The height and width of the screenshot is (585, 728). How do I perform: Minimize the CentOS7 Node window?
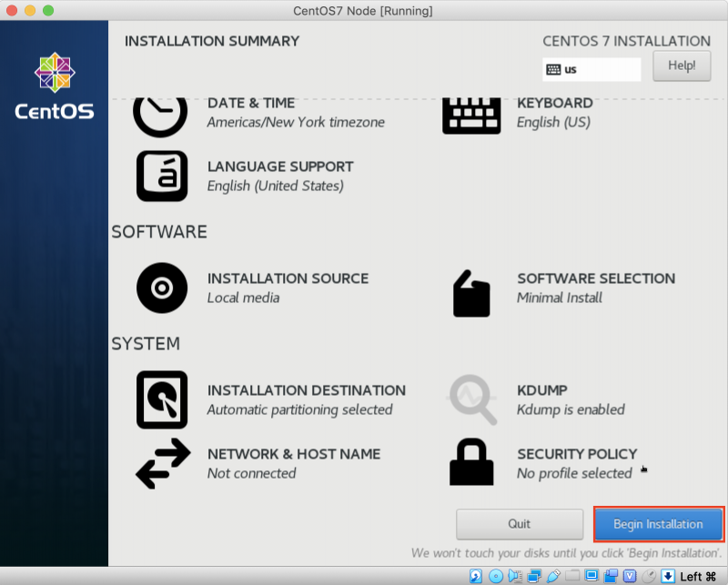[30, 10]
